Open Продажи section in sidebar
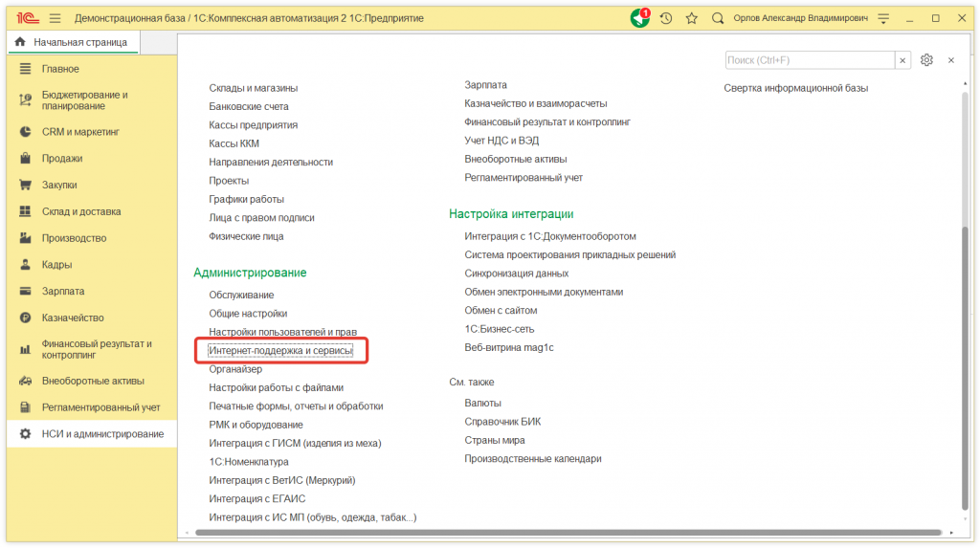Viewport: 980px width, 548px height. coord(92,158)
